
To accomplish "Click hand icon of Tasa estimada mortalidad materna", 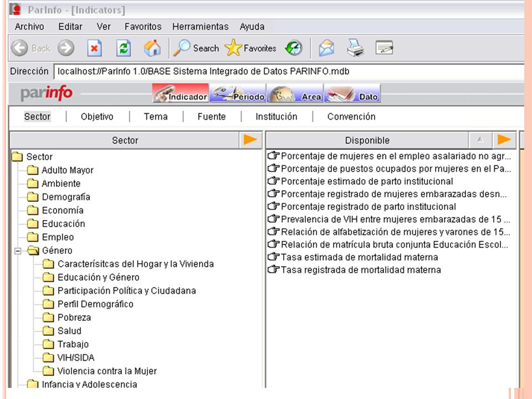I will point(273,257).
